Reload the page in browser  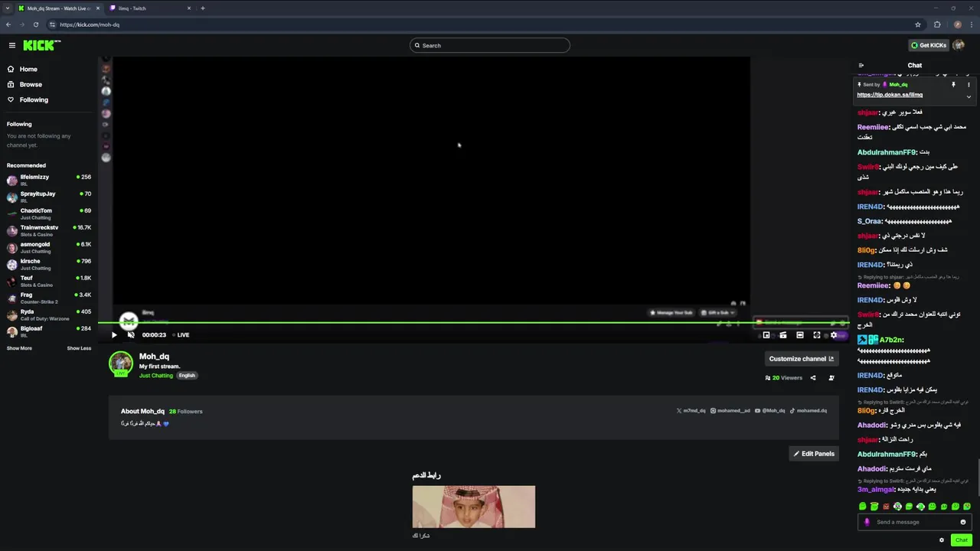coord(35,24)
